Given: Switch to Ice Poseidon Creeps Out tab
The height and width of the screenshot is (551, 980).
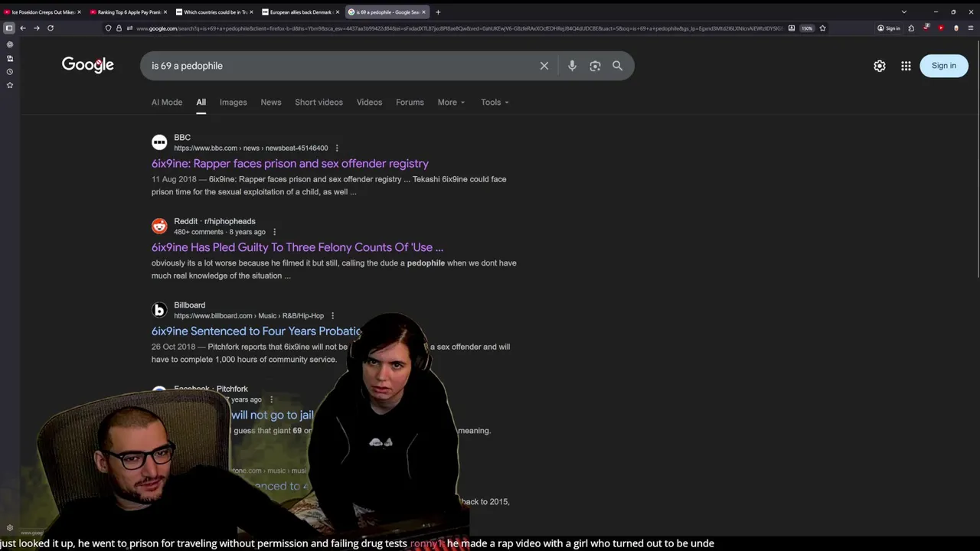Looking at the screenshot, I should (x=41, y=12).
